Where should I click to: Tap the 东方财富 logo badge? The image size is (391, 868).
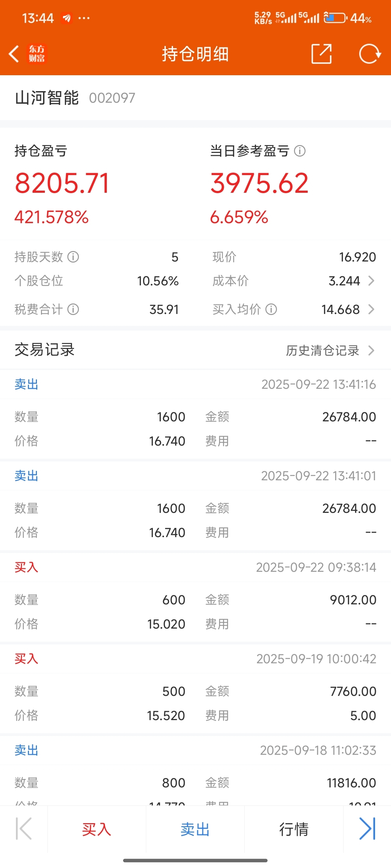pyautogui.click(x=37, y=54)
